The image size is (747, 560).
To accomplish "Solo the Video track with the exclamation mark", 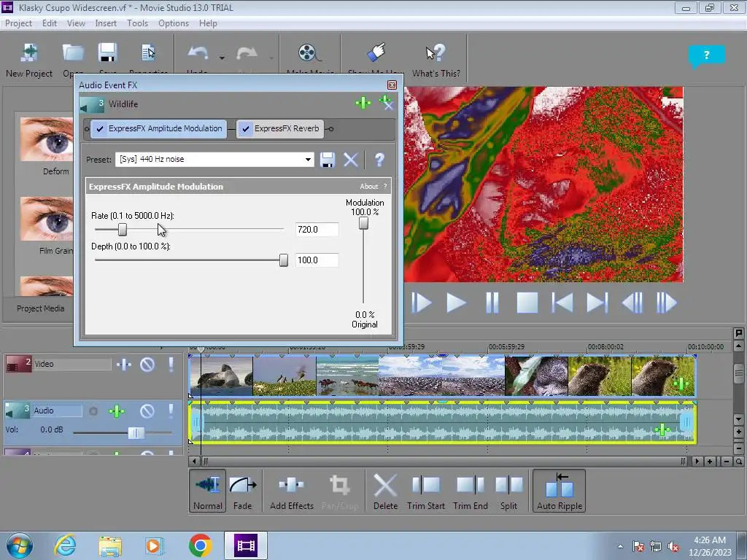I will pyautogui.click(x=171, y=365).
